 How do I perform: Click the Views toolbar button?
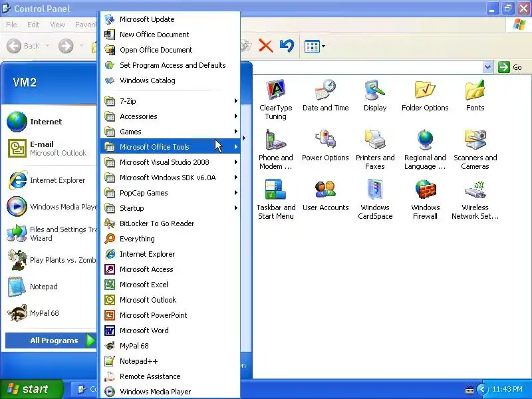click(x=315, y=46)
